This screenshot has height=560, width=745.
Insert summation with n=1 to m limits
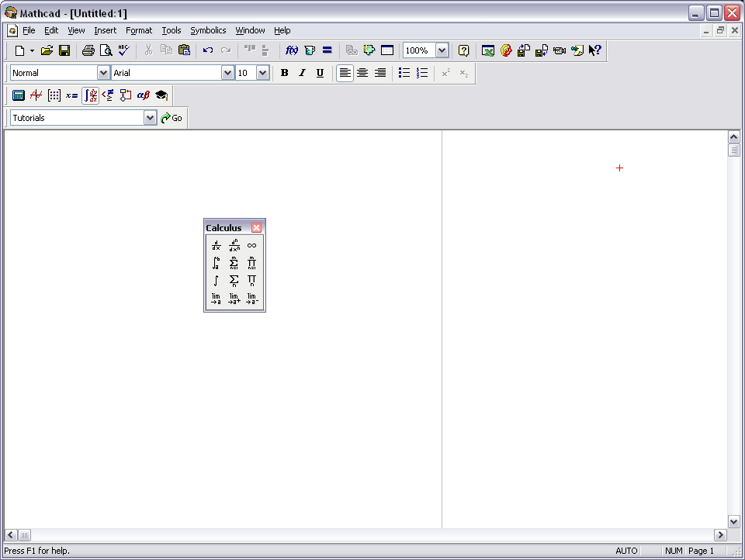tap(234, 263)
